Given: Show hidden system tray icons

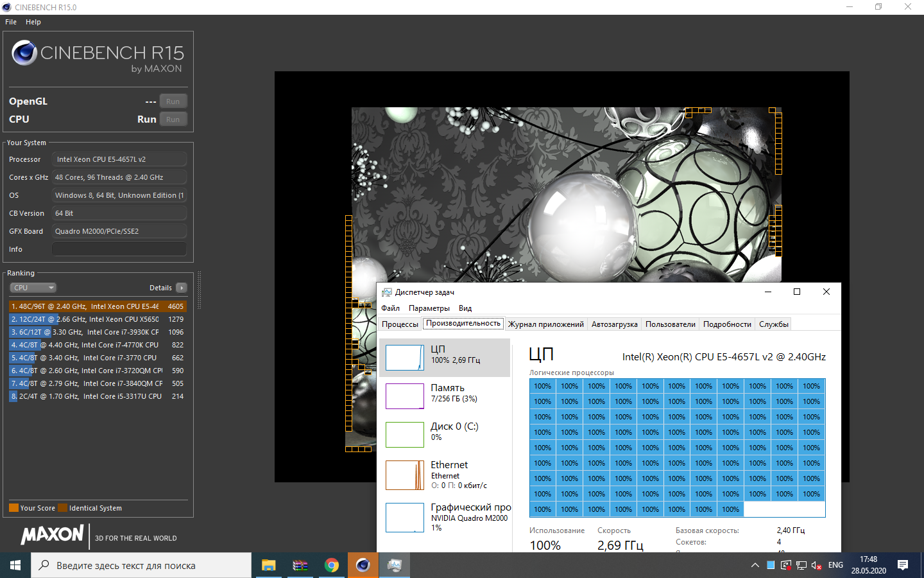Looking at the screenshot, I should 755,565.
